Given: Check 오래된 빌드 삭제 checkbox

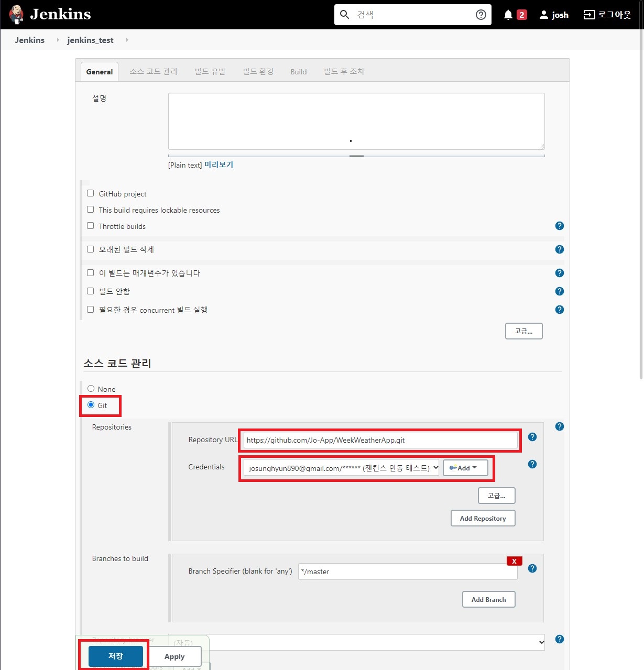Looking at the screenshot, I should (91, 249).
